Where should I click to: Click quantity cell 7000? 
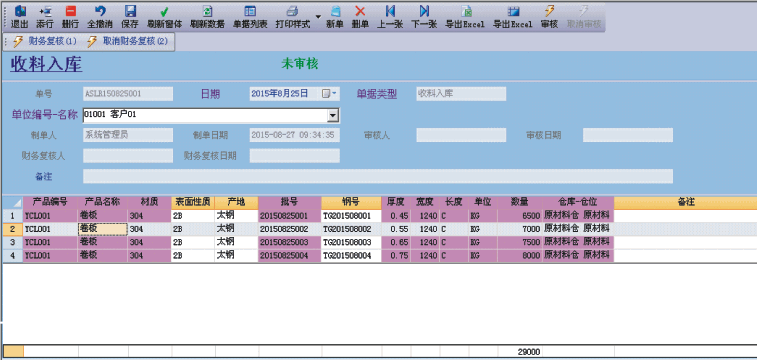tap(519, 229)
